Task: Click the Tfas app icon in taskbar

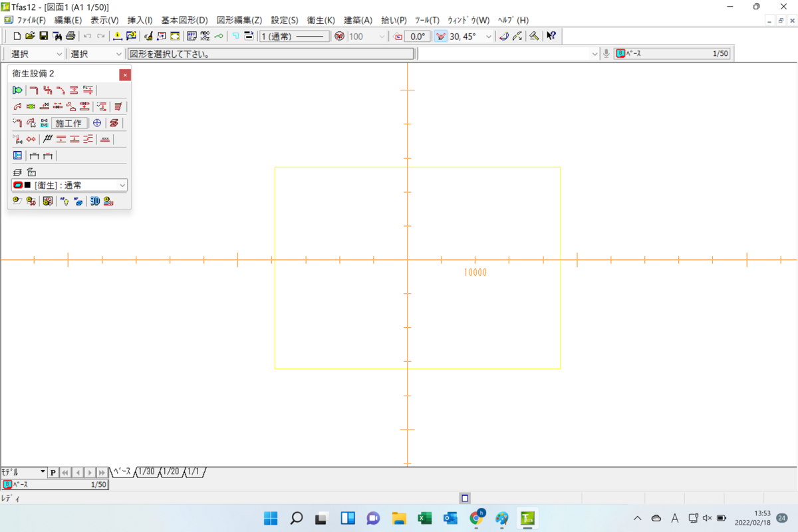Action: [527, 518]
